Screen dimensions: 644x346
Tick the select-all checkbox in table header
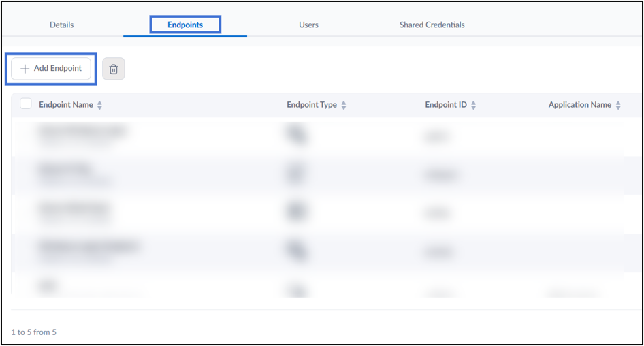tap(26, 104)
